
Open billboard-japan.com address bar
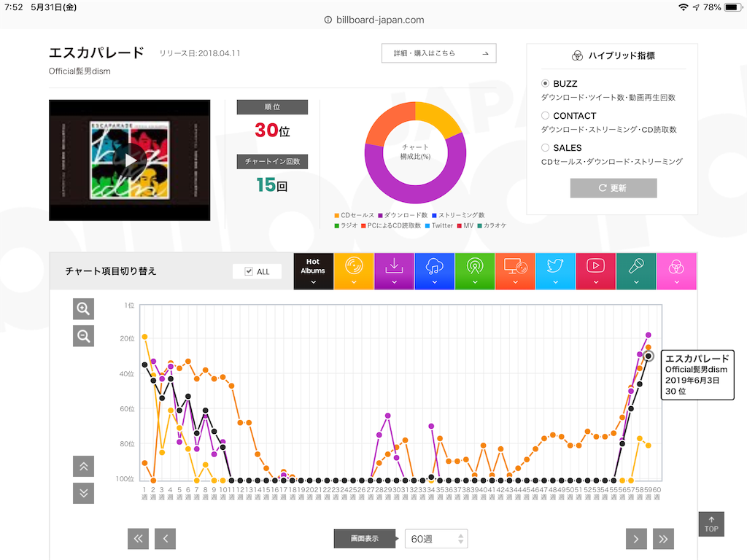tap(374, 20)
